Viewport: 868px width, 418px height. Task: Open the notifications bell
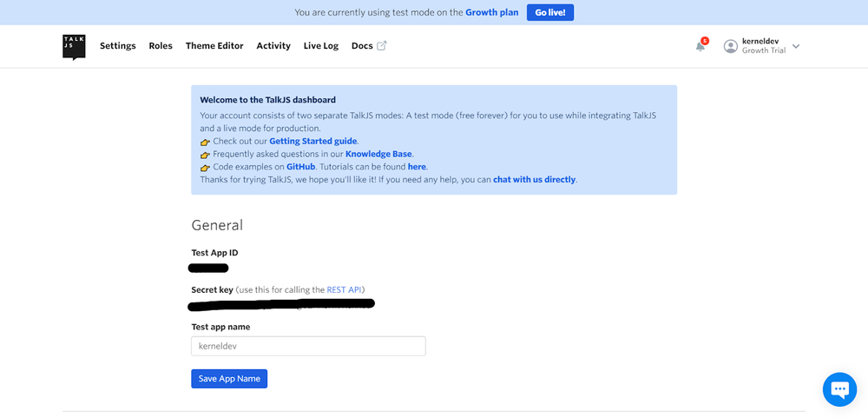click(700, 46)
